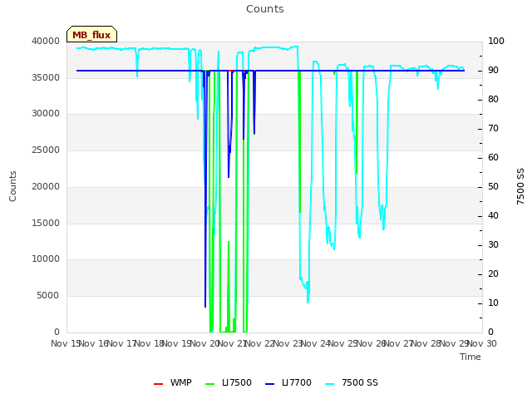Click the 60 right-axis tick label
This screenshot has width=532, height=399.
click(x=493, y=158)
